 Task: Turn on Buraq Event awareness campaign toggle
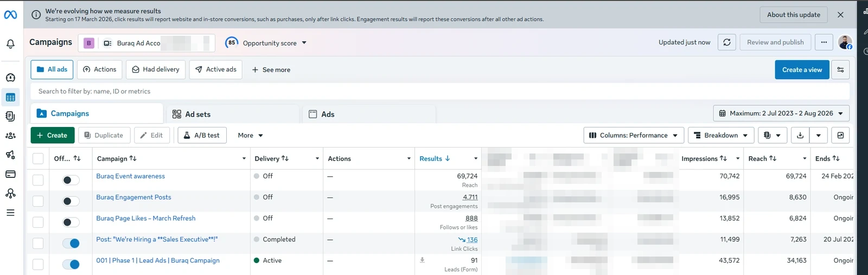click(x=71, y=180)
